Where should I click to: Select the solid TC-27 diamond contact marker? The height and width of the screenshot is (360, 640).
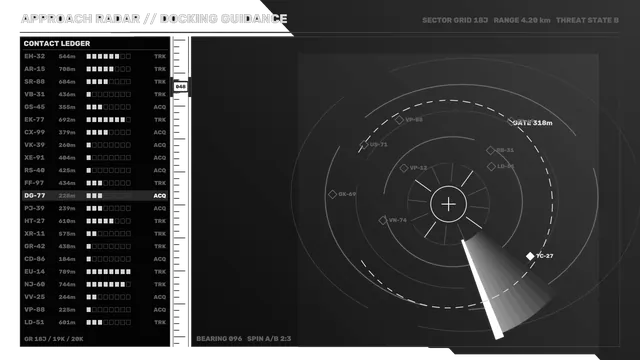tap(530, 256)
